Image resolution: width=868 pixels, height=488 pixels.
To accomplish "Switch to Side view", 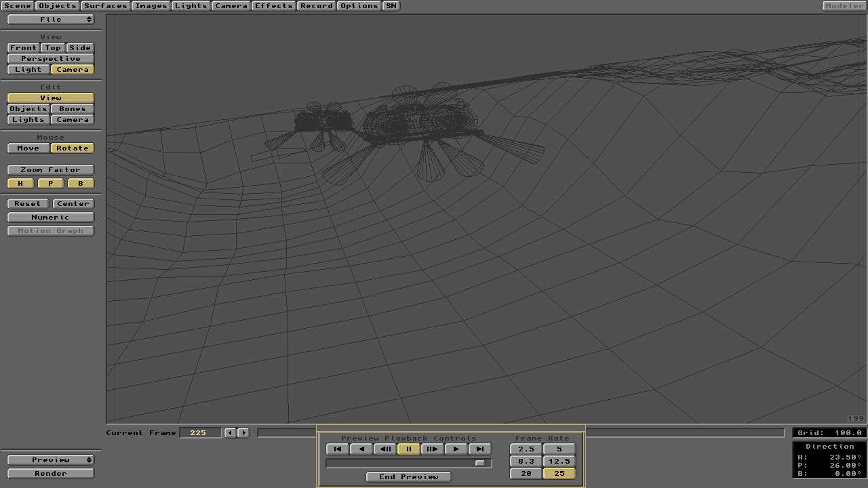I will (x=80, y=47).
